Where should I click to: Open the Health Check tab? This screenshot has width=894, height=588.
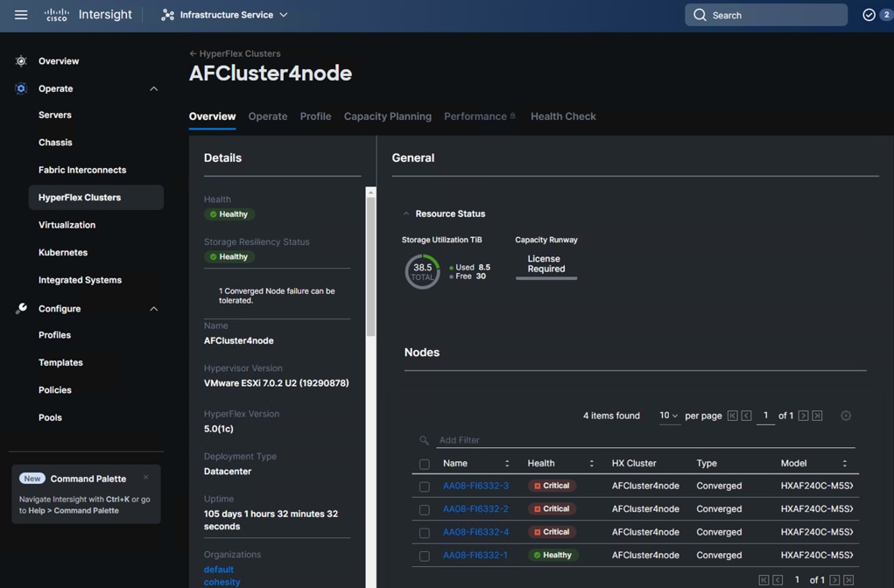pos(563,116)
